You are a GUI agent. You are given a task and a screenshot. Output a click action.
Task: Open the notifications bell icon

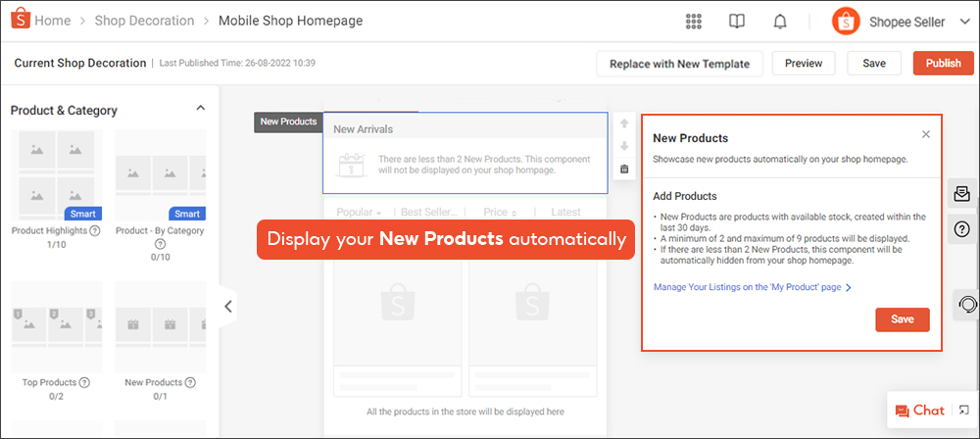coord(780,22)
